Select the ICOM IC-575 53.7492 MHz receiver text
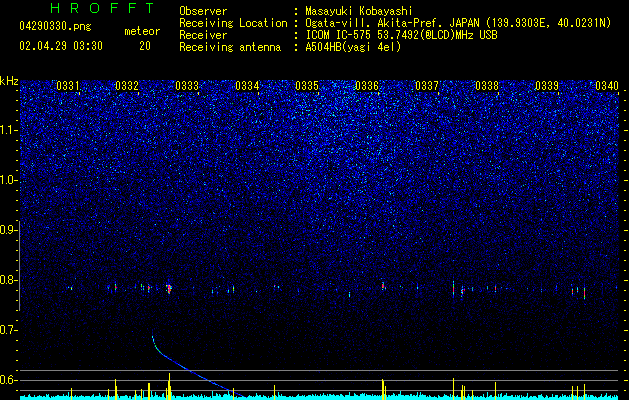 (401, 35)
